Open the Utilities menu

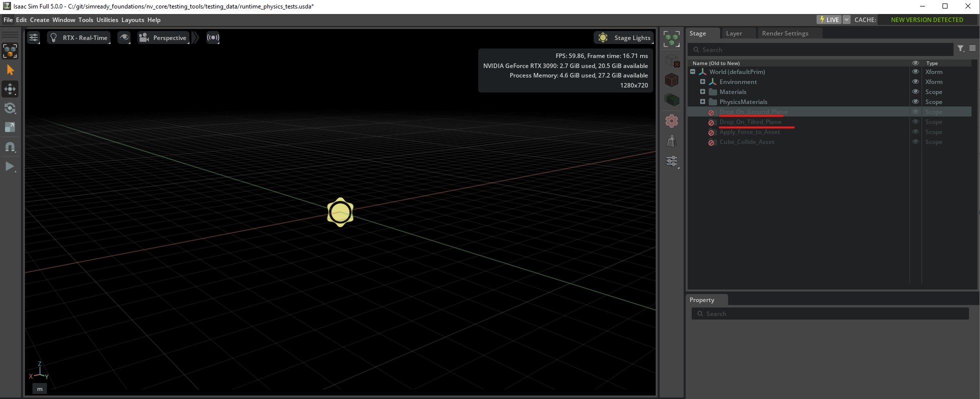tap(107, 20)
